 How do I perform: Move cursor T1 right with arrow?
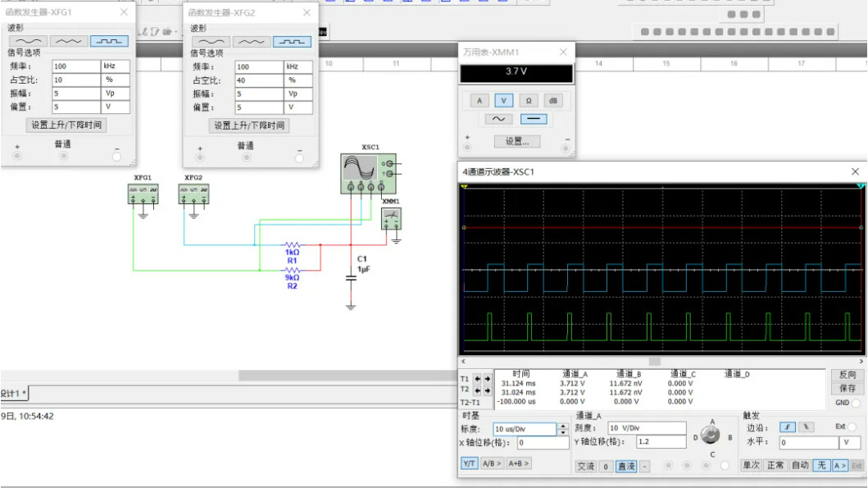(488, 379)
